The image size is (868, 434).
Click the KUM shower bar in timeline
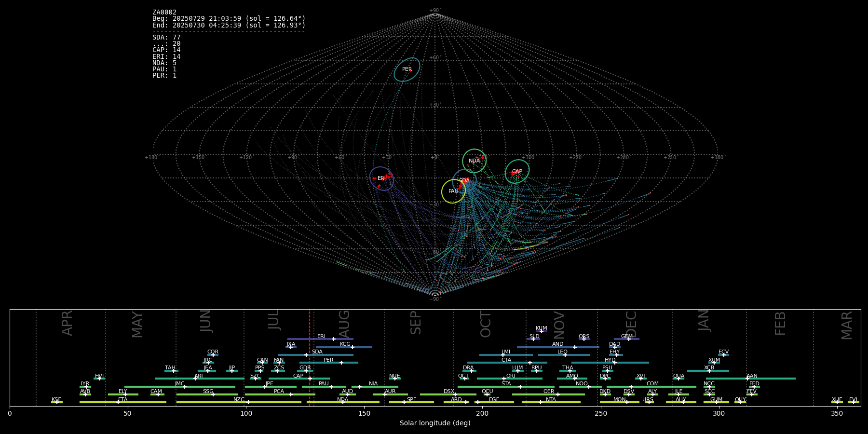542,331
